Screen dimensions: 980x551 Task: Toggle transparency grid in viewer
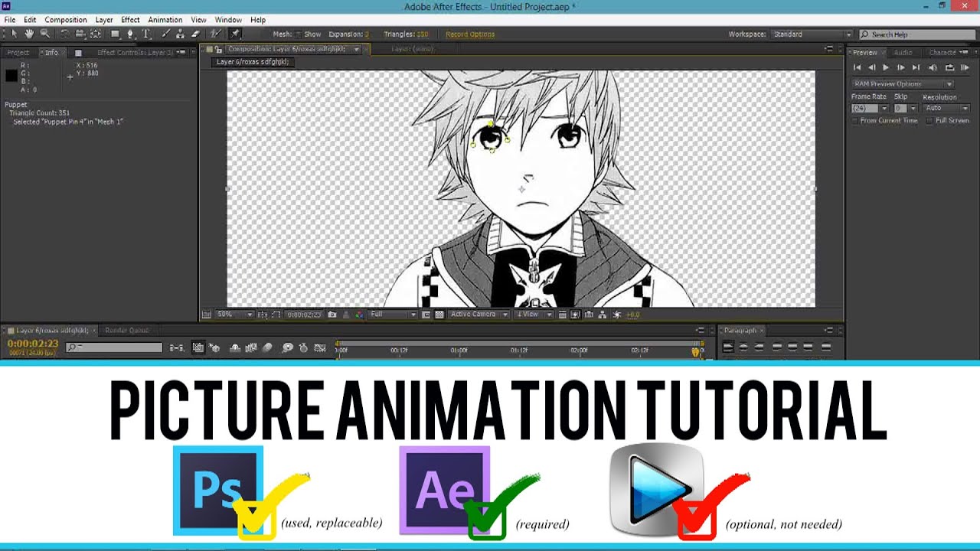pos(439,315)
